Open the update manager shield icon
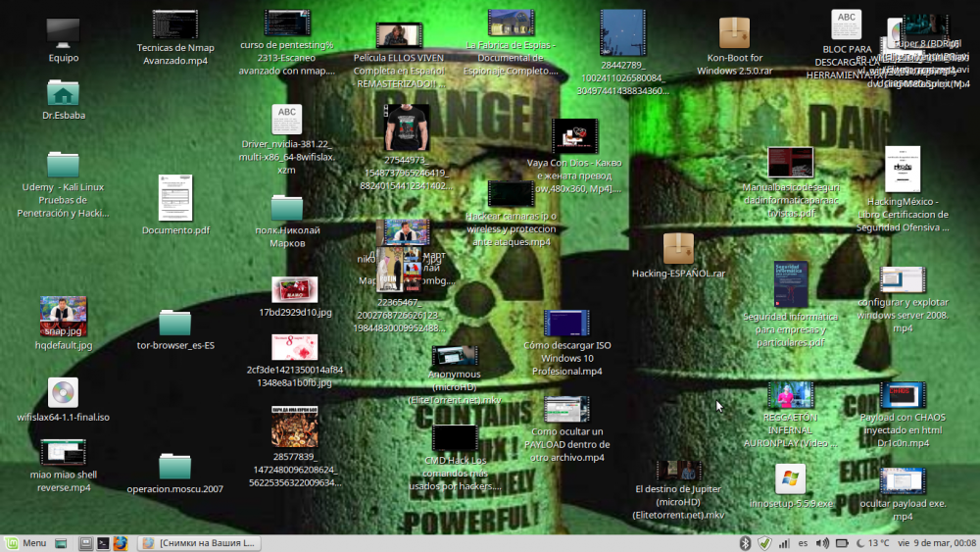Screen dimensions: 980x552 (x=764, y=543)
